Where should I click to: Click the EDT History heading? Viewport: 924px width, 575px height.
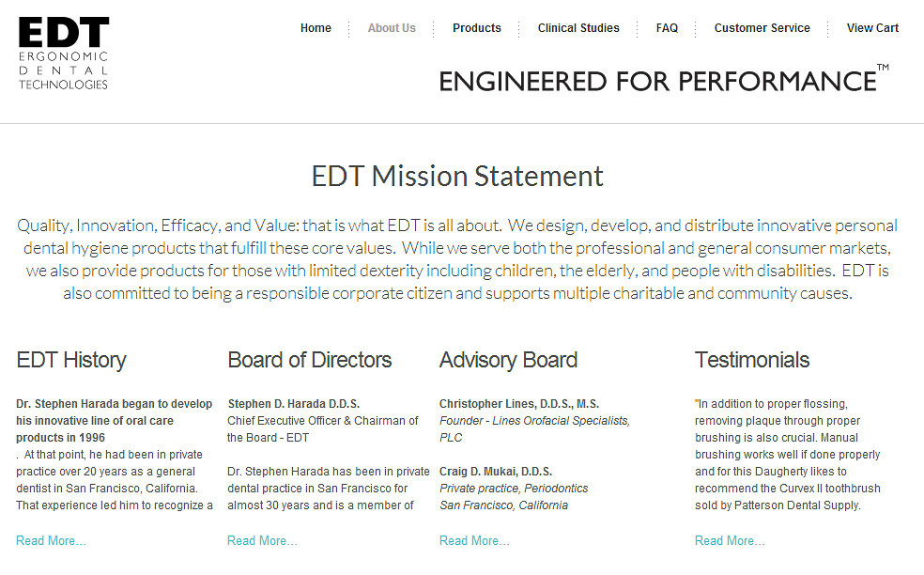(x=71, y=360)
